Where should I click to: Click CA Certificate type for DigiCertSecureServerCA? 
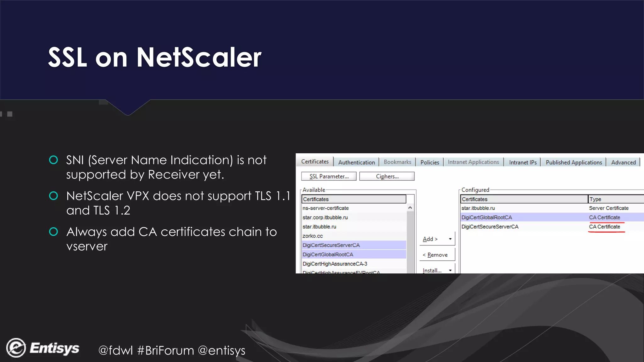pos(604,227)
